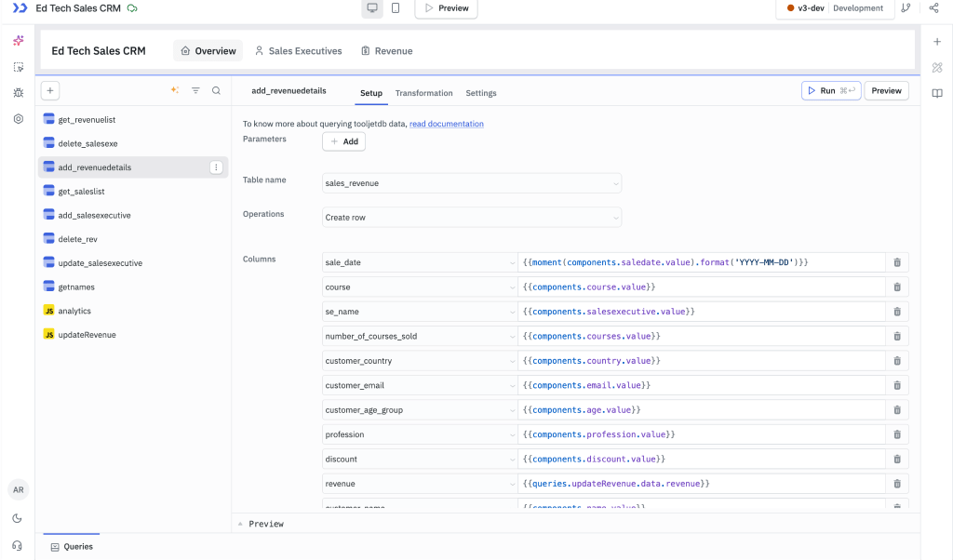Add a new query with plus button
The width and height of the screenshot is (953, 560).
[50, 90]
